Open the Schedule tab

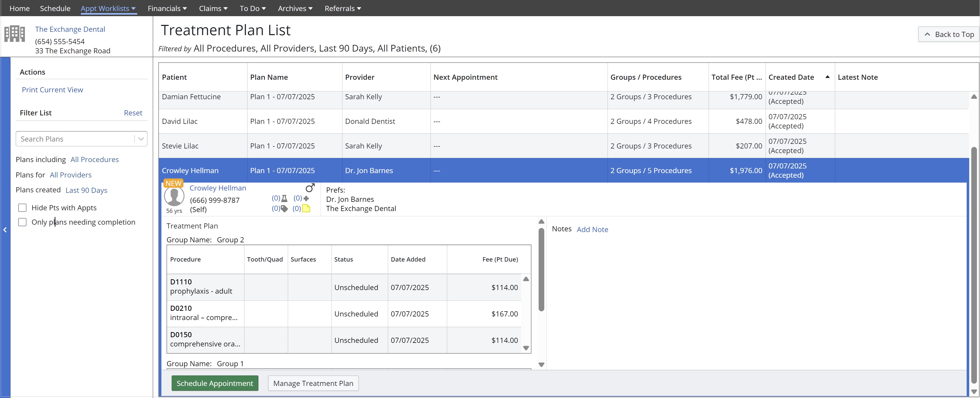pyautogui.click(x=55, y=8)
